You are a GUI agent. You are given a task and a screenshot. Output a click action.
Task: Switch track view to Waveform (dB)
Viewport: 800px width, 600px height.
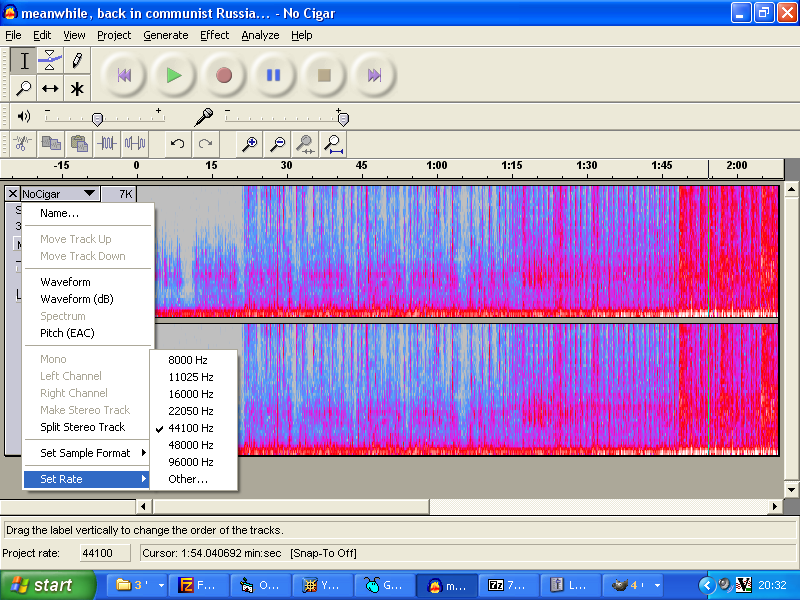(76, 299)
